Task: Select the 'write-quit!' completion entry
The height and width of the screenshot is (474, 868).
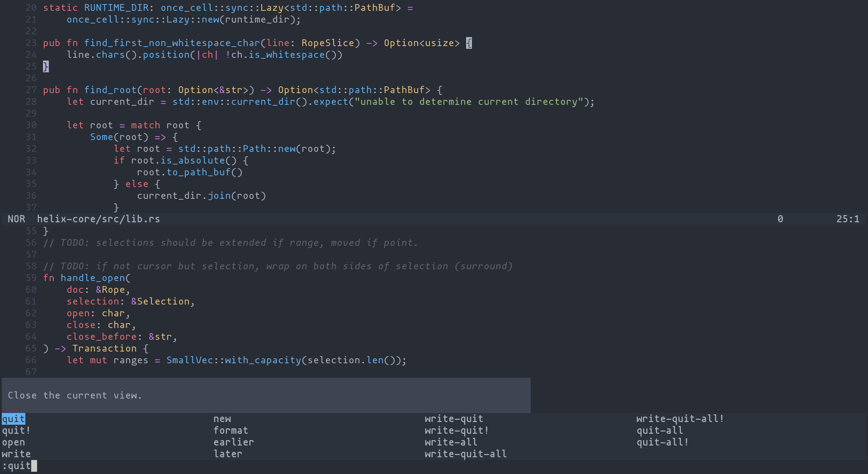Action: (x=456, y=431)
